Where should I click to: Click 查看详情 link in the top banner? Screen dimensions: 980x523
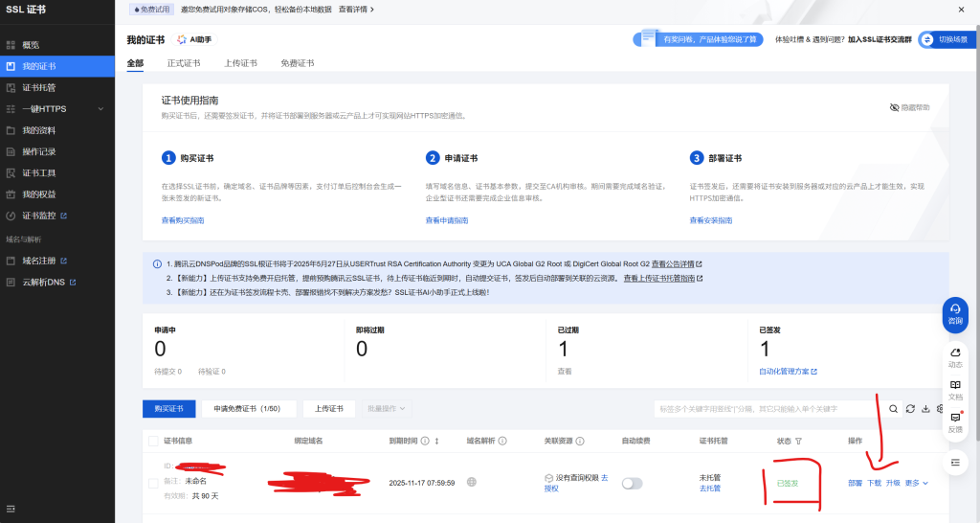tap(356, 10)
